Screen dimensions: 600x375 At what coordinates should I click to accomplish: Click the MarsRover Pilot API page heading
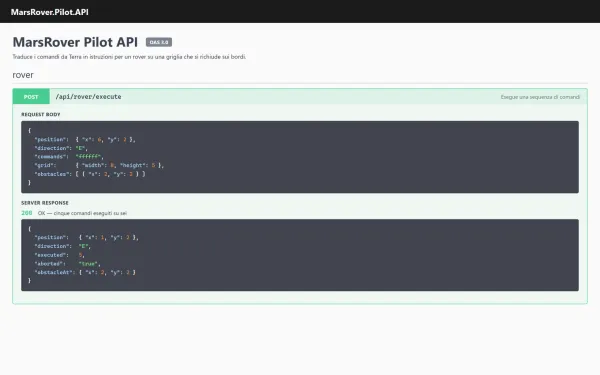click(75, 42)
